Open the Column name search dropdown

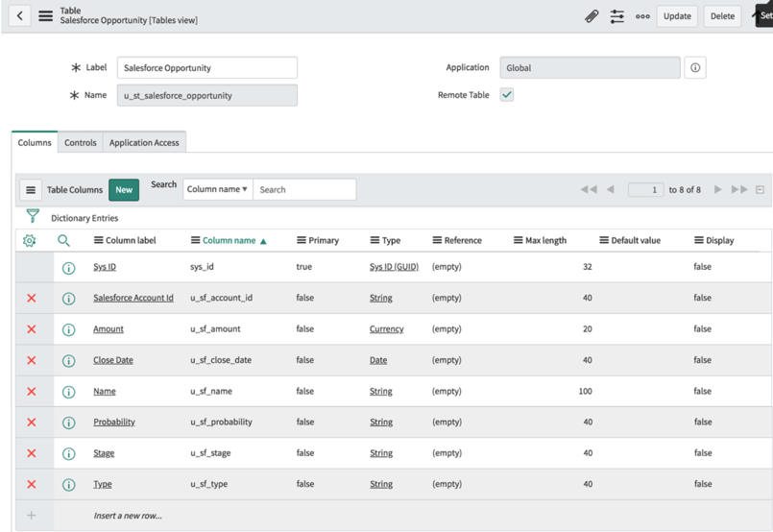pyautogui.click(x=218, y=189)
